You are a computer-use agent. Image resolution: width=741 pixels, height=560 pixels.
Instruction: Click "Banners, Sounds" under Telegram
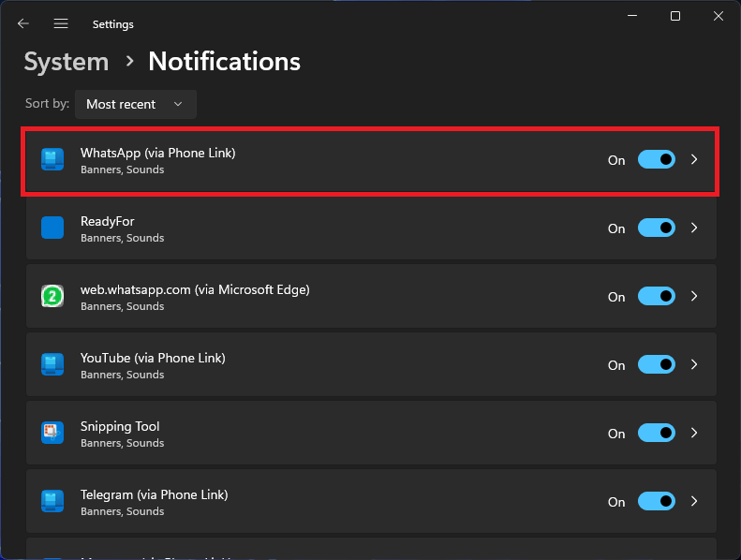[x=123, y=511]
